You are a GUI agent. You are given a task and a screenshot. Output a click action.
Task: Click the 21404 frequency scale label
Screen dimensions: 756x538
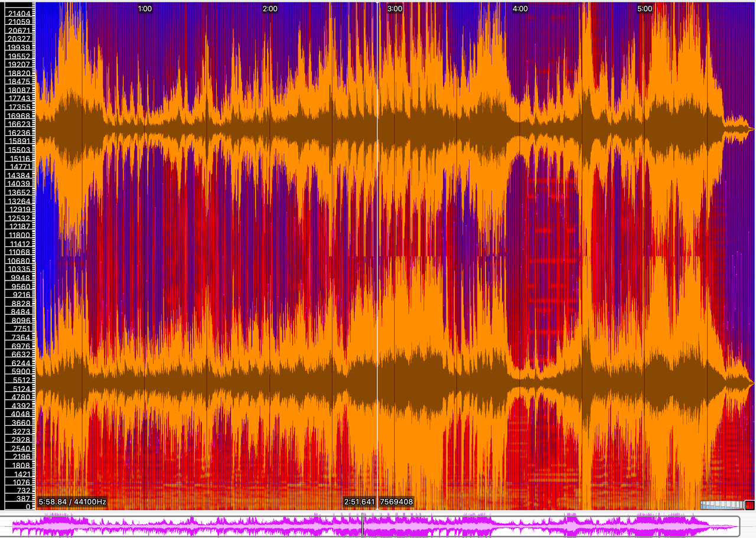[19, 13]
